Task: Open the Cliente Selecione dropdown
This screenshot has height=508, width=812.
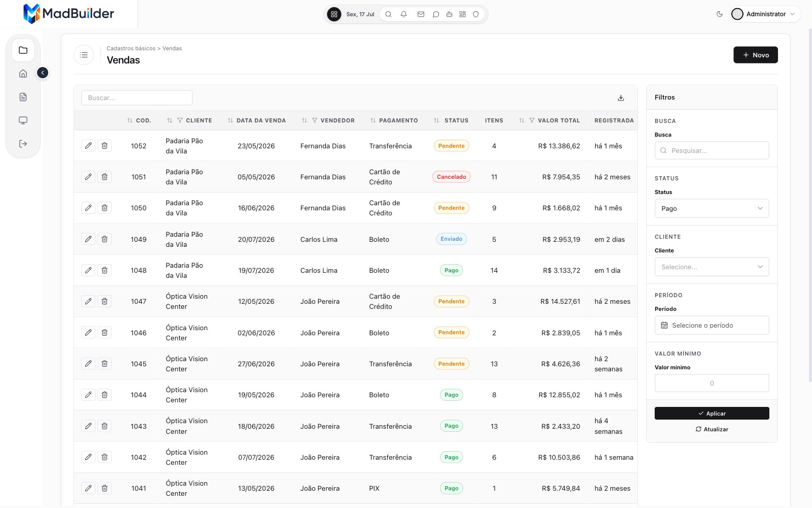Action: [x=712, y=267]
